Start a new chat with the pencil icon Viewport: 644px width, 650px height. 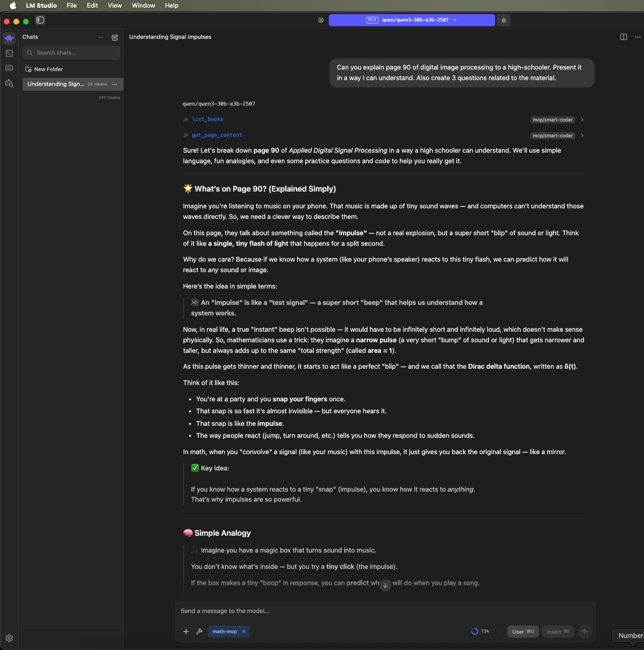click(115, 37)
